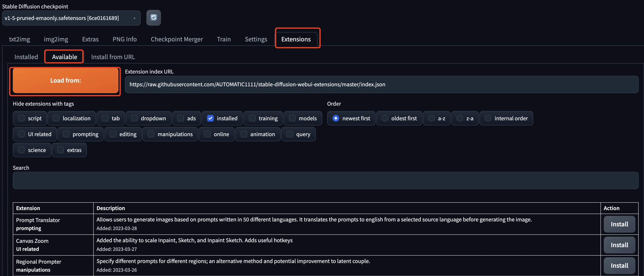Image resolution: width=644 pixels, height=276 pixels.
Task: Click the Extension index URL field
Action: 381,84
